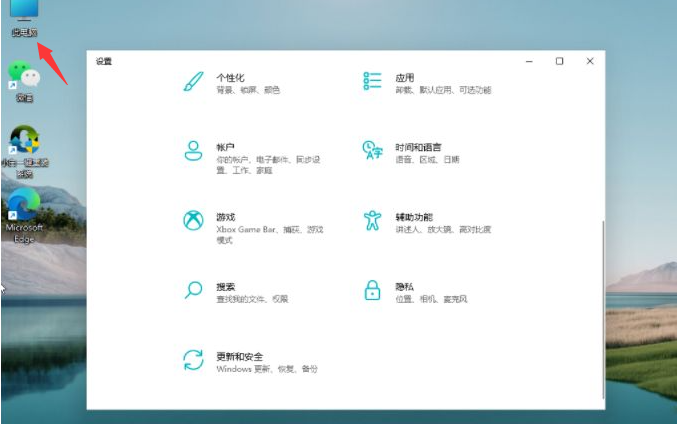This screenshot has height=425, width=678.
Task: Click the 更新和安全 refresh arrows icon
Action: point(193,360)
